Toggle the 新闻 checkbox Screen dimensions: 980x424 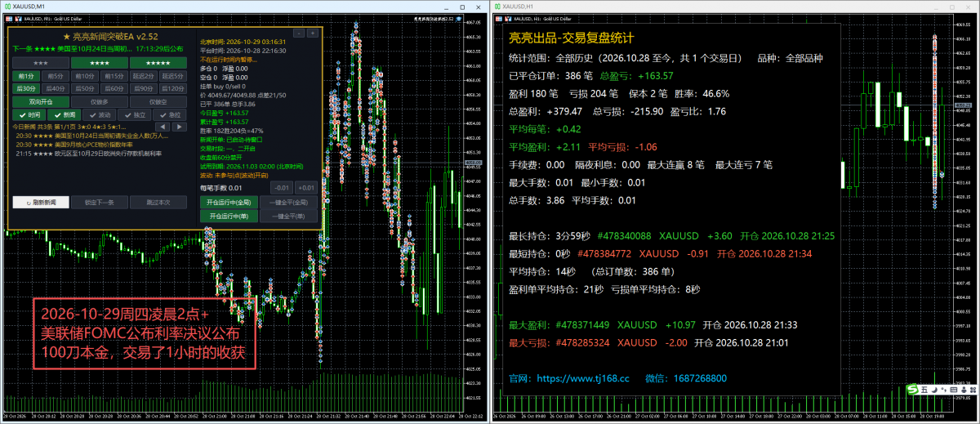pyautogui.click(x=65, y=114)
